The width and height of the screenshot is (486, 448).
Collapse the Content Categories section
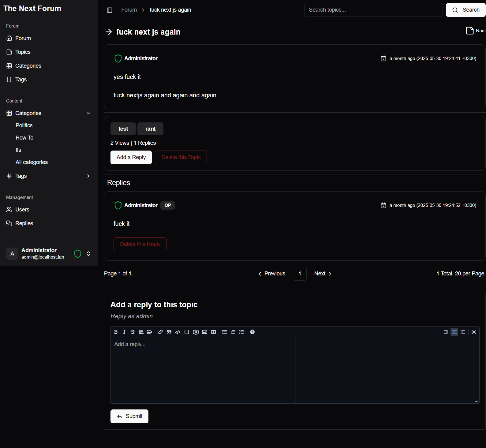coord(88,113)
